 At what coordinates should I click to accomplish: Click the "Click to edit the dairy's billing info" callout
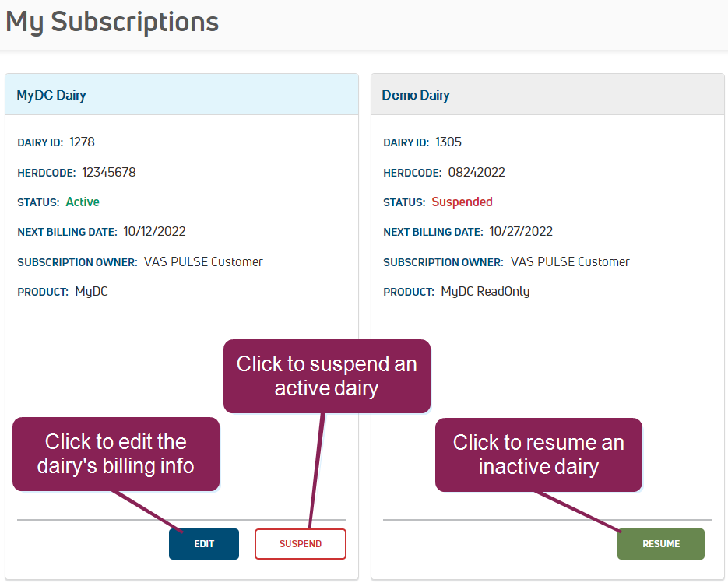(116, 454)
